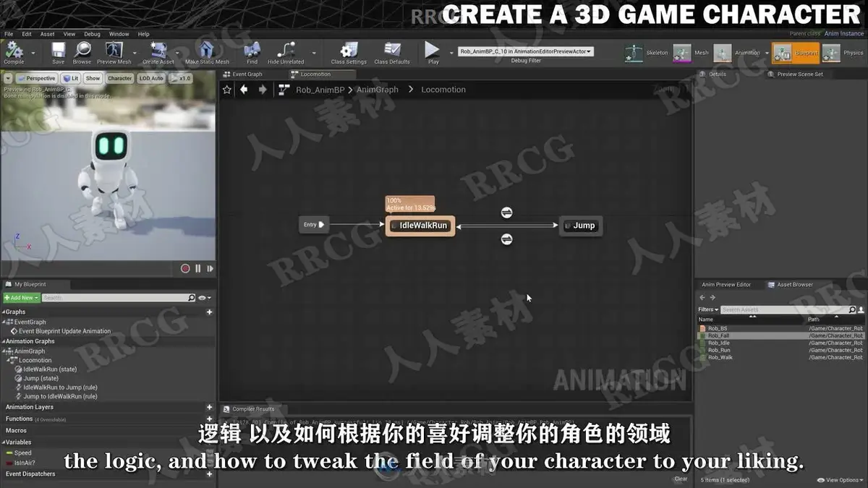Click Make Static Mesh icon

[x=207, y=50]
